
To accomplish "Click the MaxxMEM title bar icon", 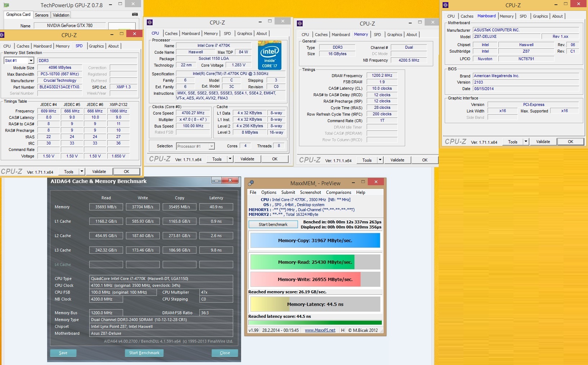I will tap(251, 183).
